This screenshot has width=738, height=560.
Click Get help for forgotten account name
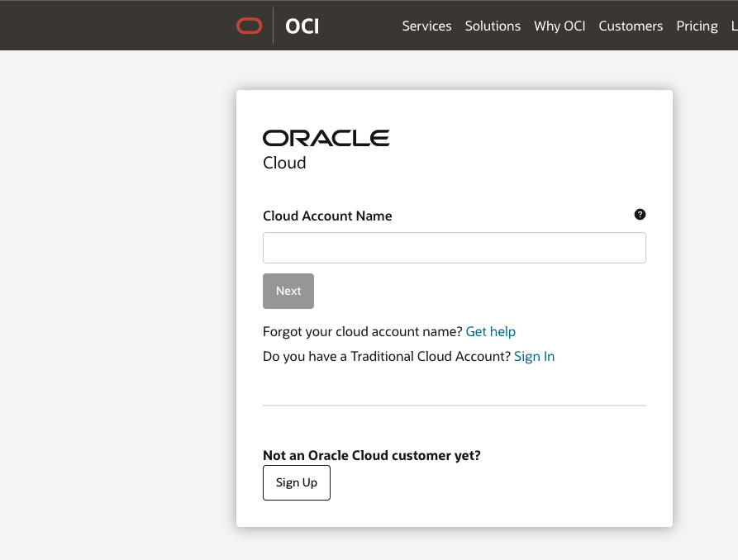(x=490, y=331)
